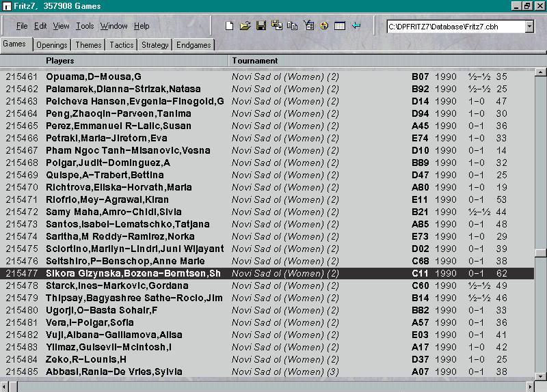Click the cyan back arrow icon
This screenshot has width=547, height=392.
coord(356,26)
